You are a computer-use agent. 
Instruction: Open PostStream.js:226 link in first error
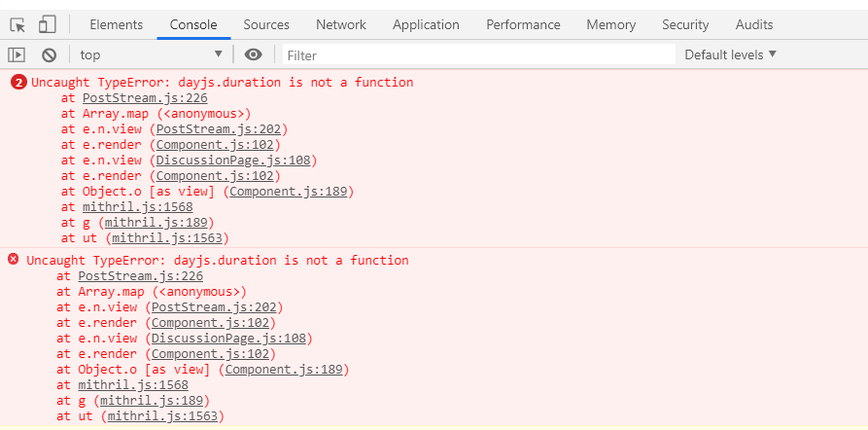coord(145,98)
